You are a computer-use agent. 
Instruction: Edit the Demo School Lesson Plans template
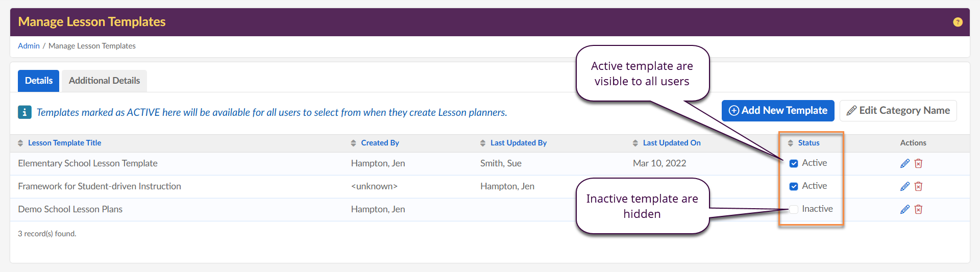[905, 209]
